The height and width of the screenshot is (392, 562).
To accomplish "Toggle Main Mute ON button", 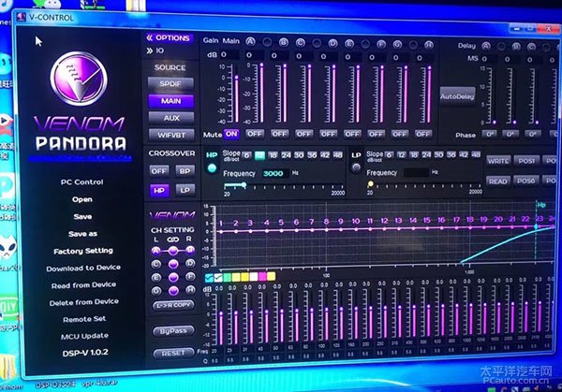I will pyautogui.click(x=231, y=134).
